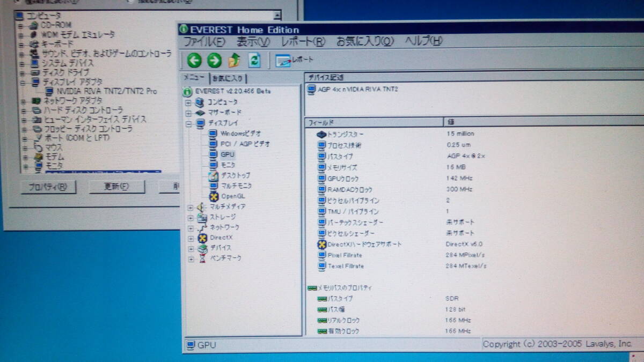Expand the ストレージ node
This screenshot has width=644, height=362.
[191, 217]
